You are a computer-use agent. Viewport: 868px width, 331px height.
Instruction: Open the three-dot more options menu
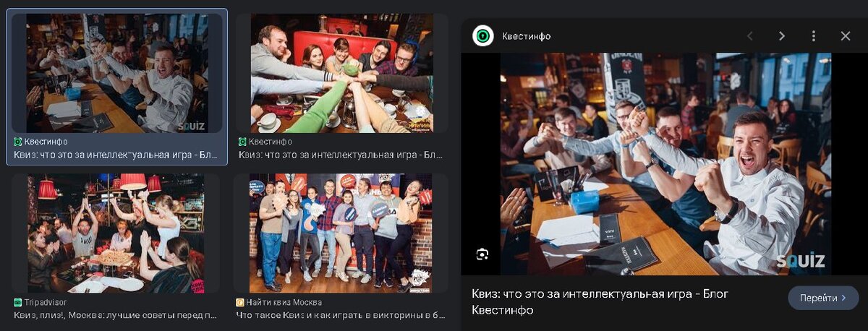click(x=814, y=36)
